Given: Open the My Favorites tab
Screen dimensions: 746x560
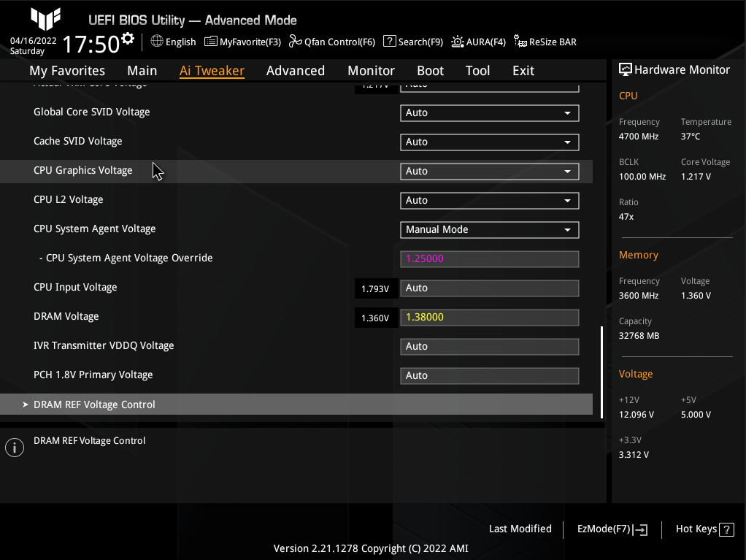Looking at the screenshot, I should (67, 70).
